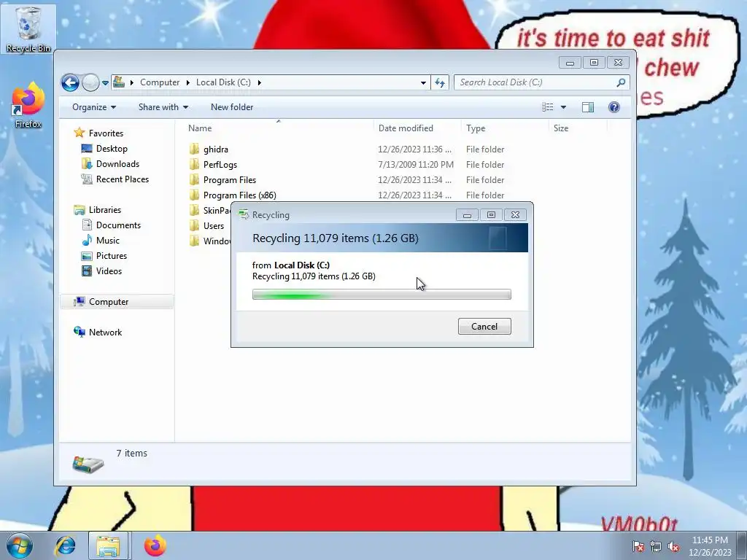Open the Share with menu
The height and width of the screenshot is (560, 747).
[163, 107]
